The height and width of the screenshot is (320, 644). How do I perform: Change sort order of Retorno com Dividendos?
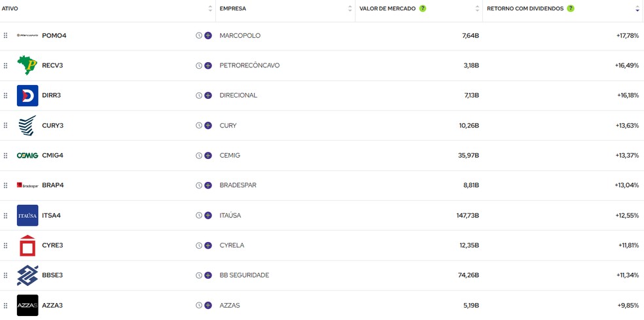coord(637,9)
